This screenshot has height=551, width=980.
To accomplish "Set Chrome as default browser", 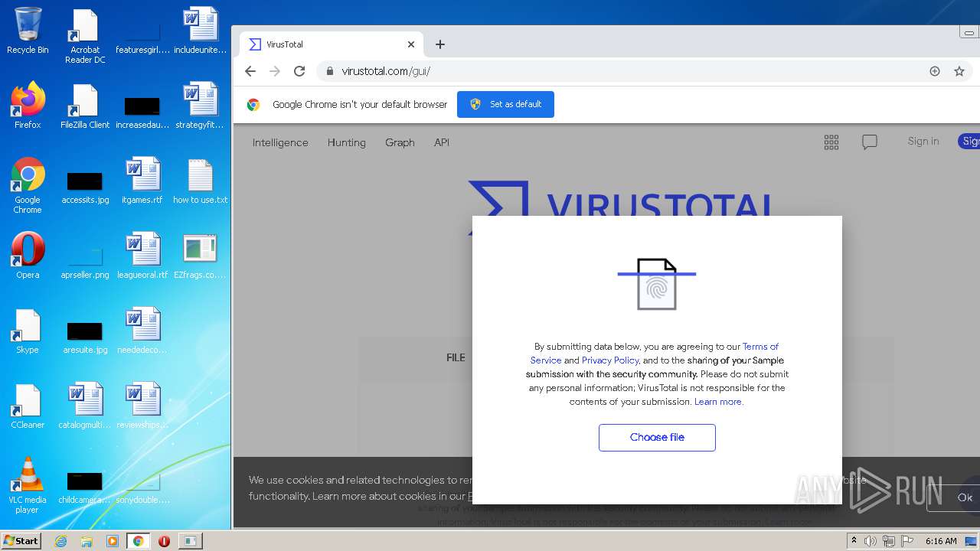I will coord(505,104).
